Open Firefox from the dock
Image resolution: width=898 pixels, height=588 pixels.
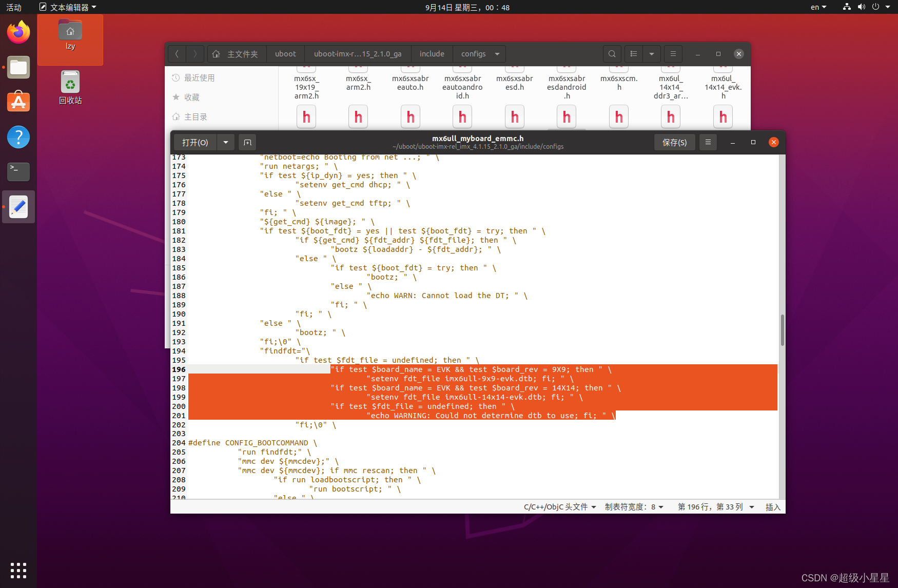click(x=18, y=32)
